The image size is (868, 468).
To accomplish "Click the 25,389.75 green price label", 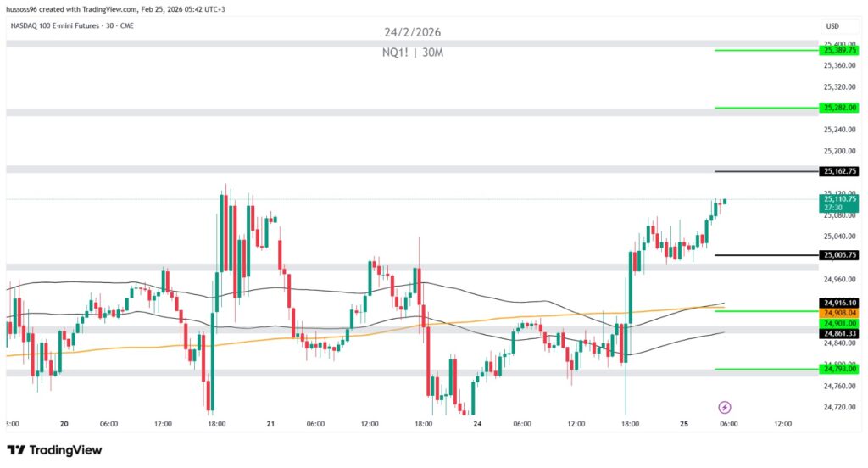I will [839, 51].
